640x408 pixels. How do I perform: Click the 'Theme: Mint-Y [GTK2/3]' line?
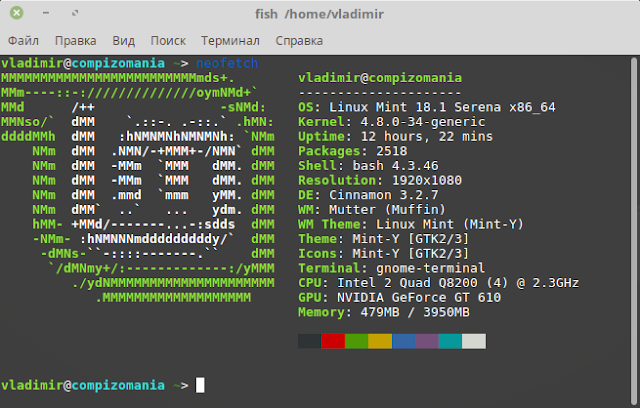tap(384, 239)
